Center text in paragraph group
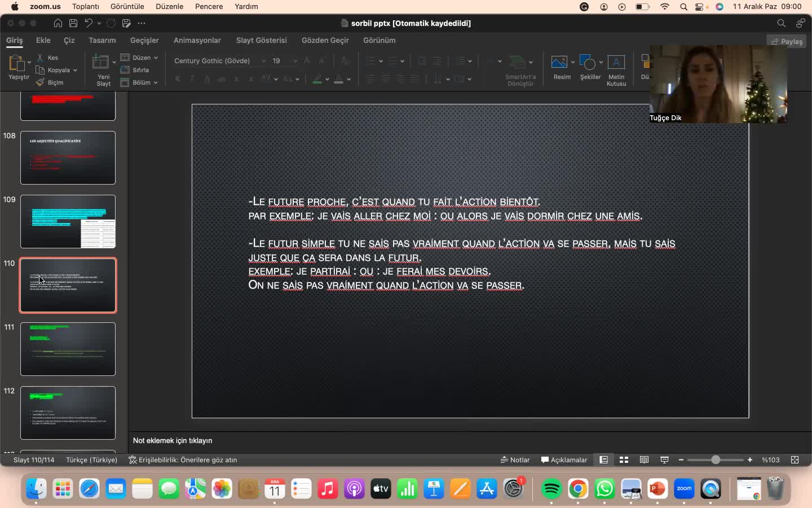This screenshot has width=812, height=508. click(385, 79)
